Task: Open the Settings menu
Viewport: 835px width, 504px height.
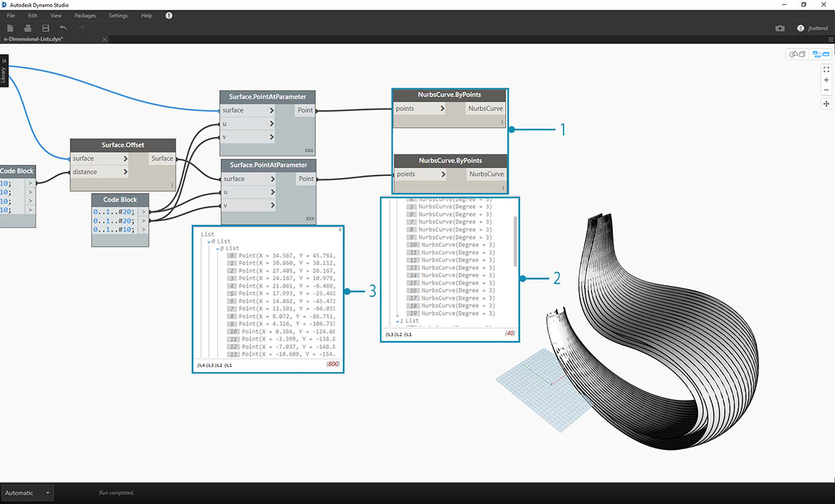Action: [118, 15]
